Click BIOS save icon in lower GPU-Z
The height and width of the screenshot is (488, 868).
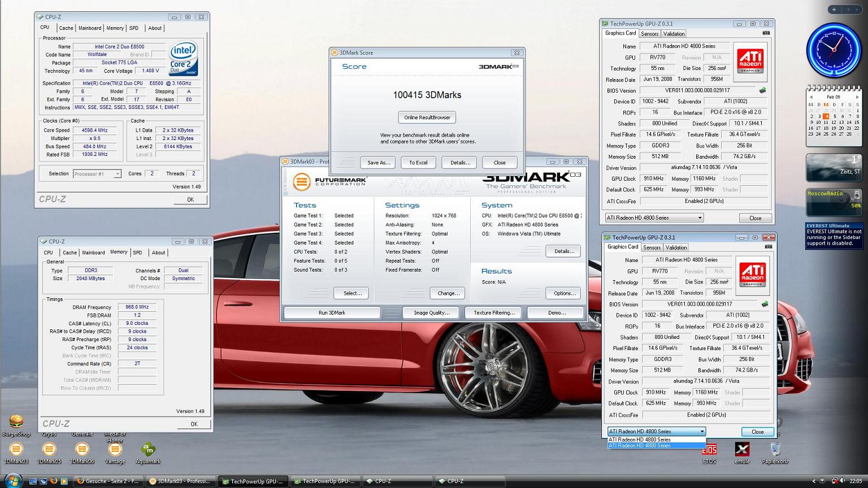[x=765, y=304]
